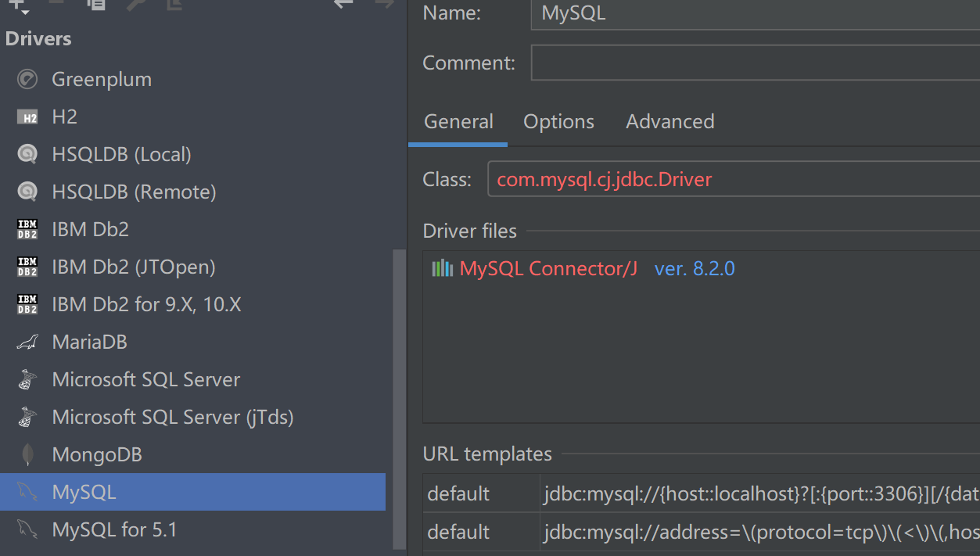Select the jdbc:mysql://address=\(protocol=tcp\) URL template
980x556 pixels.
tap(760, 532)
